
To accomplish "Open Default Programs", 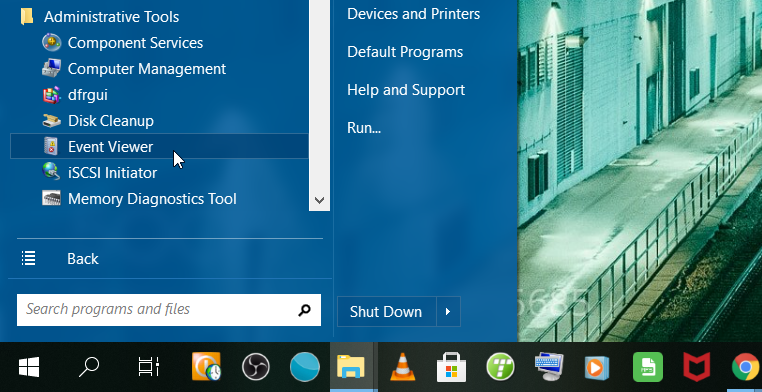I will click(x=405, y=52).
